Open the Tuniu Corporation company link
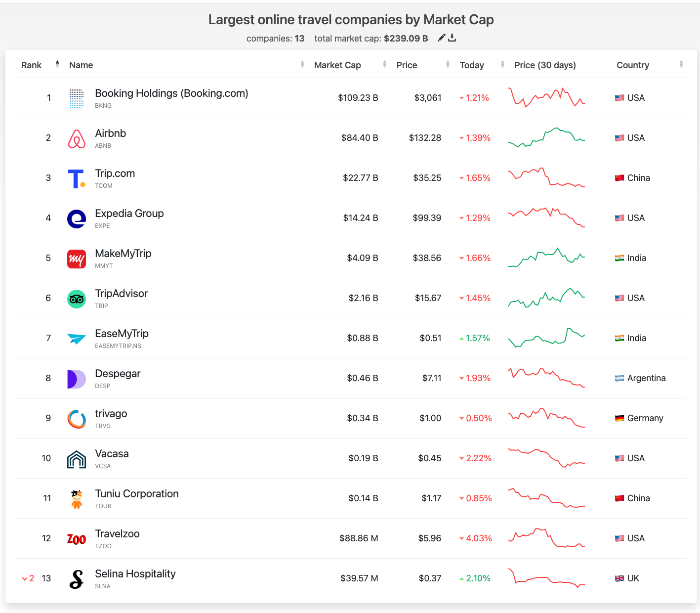The height and width of the screenshot is (613, 700). click(137, 494)
